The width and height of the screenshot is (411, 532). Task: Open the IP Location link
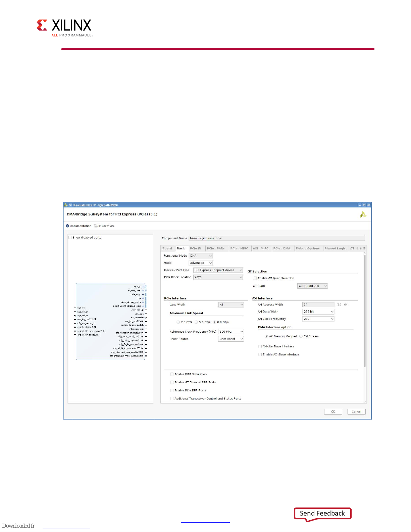106,226
